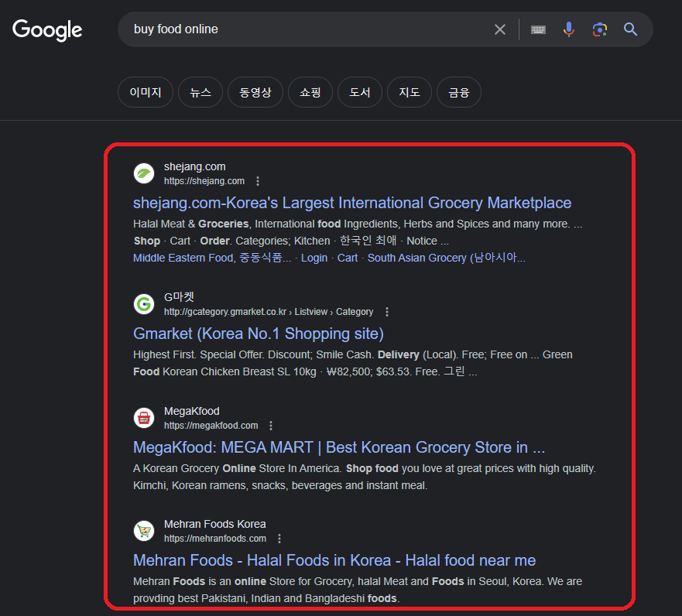Open the South Asian Grocery sitelink

click(x=446, y=258)
